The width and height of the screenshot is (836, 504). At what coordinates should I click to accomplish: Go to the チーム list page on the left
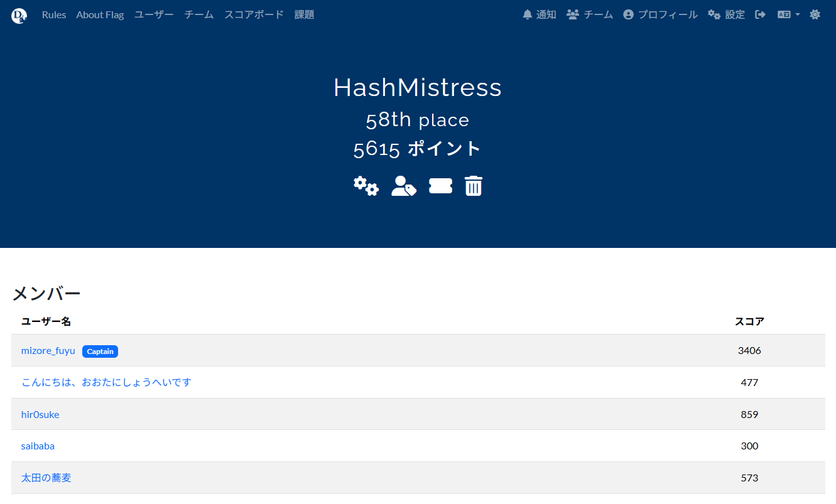[199, 14]
